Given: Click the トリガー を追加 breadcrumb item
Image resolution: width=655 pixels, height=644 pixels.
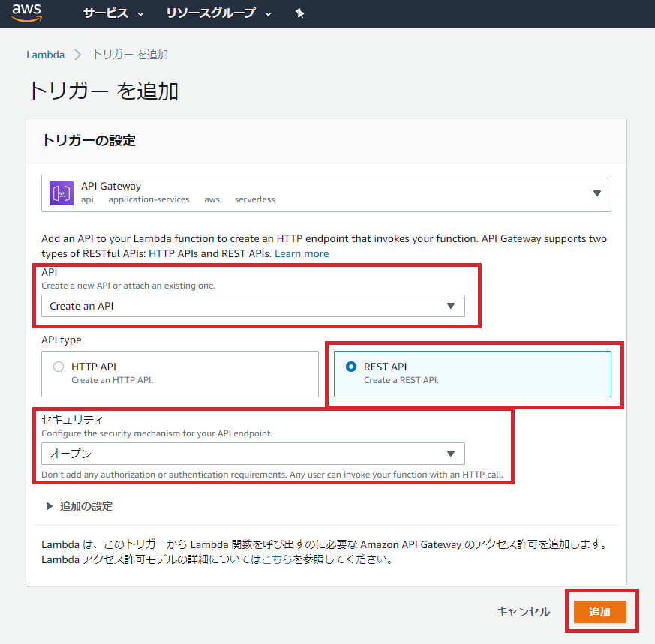Looking at the screenshot, I should (131, 54).
